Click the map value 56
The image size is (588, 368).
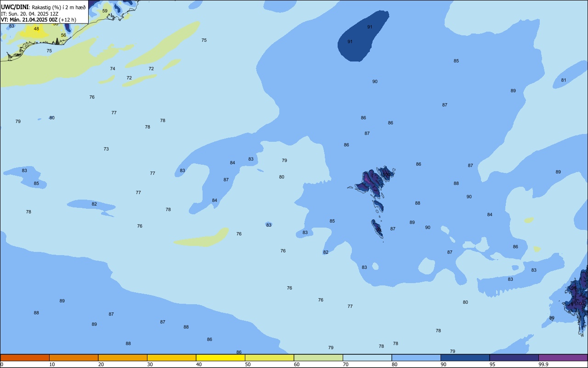tap(63, 35)
